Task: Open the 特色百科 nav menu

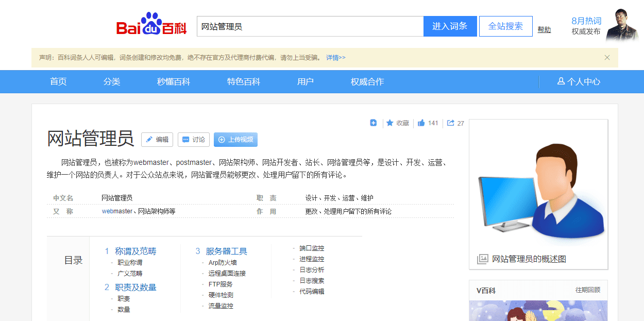Action: point(244,81)
